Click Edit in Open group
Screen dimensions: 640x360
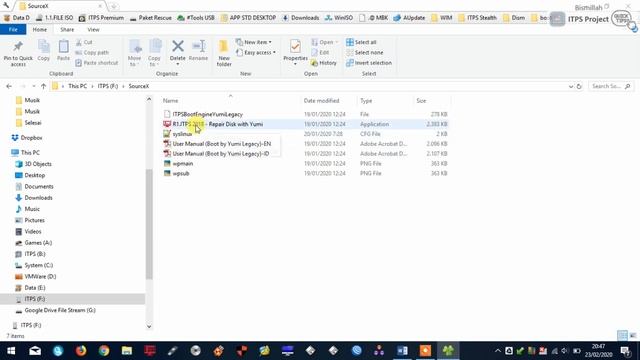click(x=320, y=53)
